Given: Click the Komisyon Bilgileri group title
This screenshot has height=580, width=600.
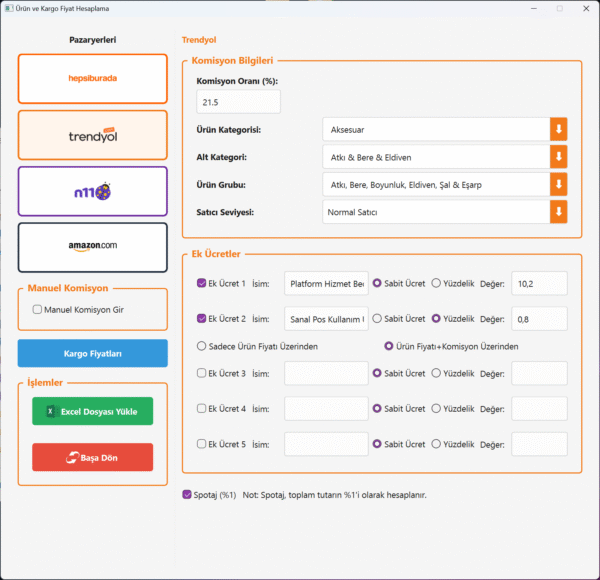Looking at the screenshot, I should point(232,60).
